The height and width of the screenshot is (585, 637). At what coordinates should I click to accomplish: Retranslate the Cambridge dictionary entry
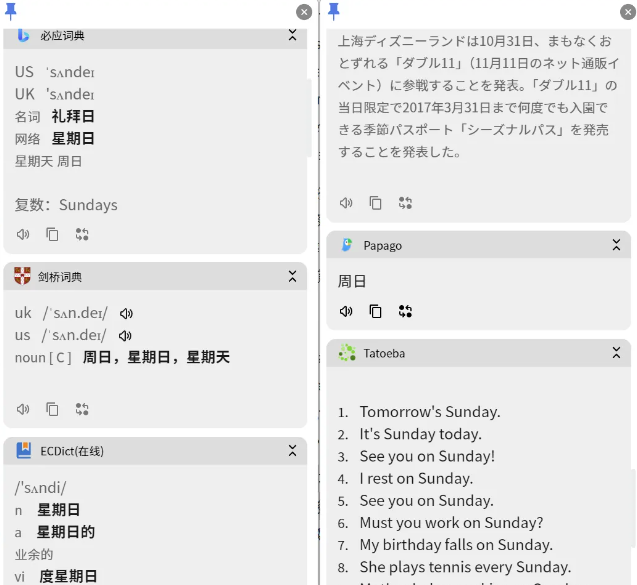pos(82,409)
